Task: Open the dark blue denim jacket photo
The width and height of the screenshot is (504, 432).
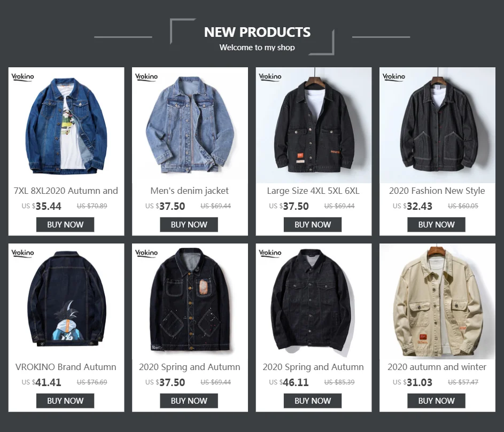Action: click(x=66, y=125)
